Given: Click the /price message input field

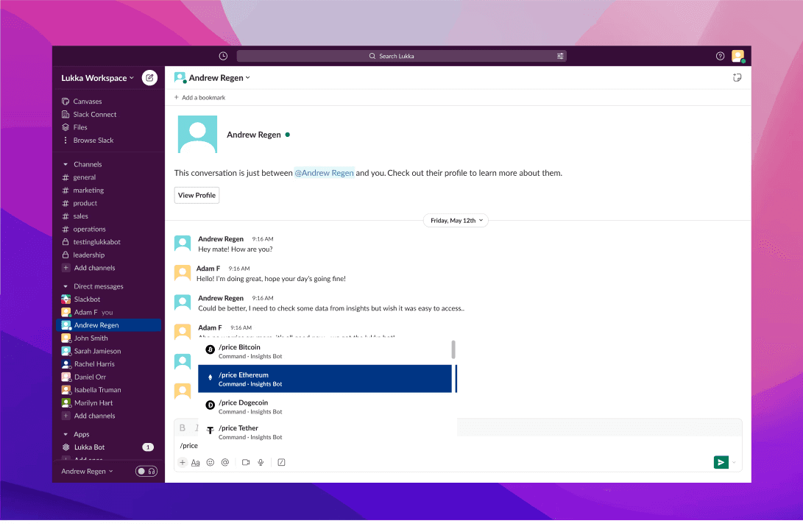Looking at the screenshot, I should (x=458, y=445).
